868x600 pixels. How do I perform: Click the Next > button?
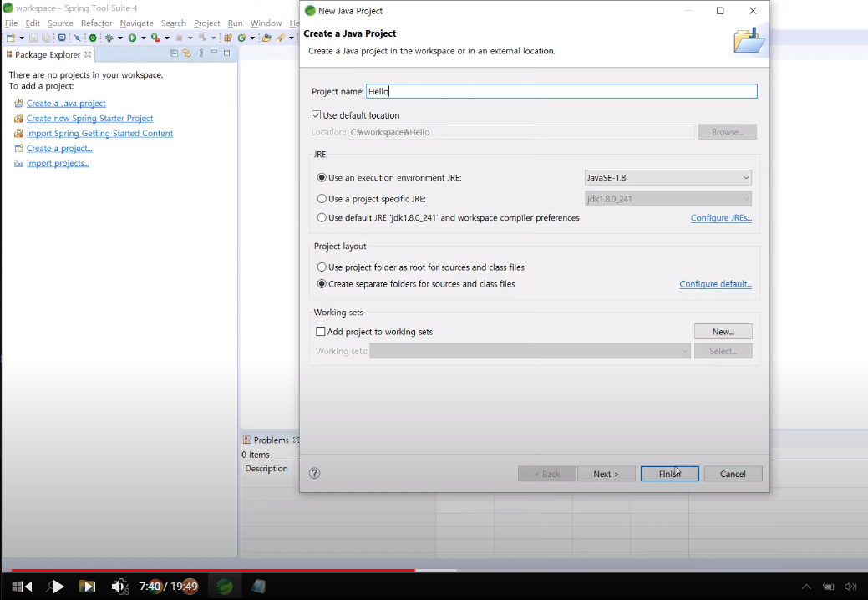click(607, 474)
